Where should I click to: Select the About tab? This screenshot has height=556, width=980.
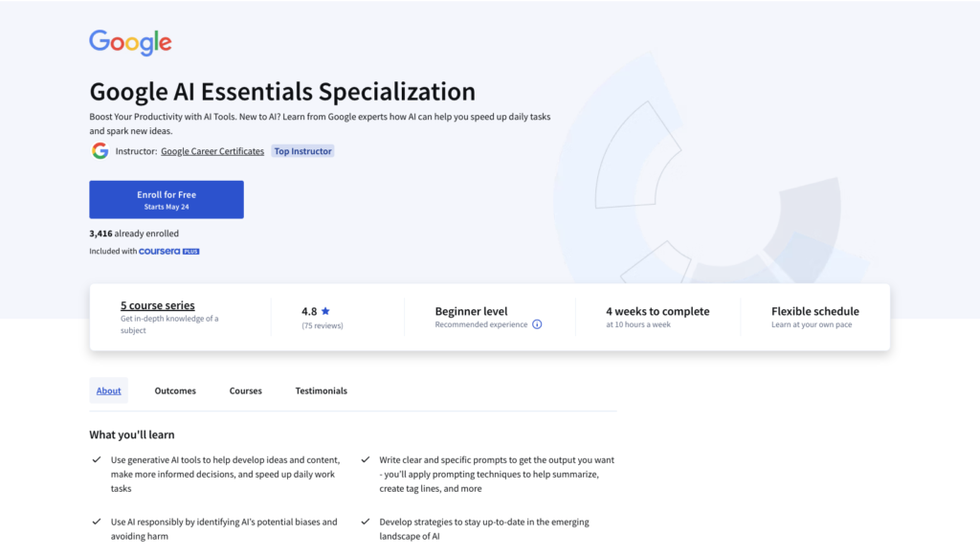click(109, 390)
